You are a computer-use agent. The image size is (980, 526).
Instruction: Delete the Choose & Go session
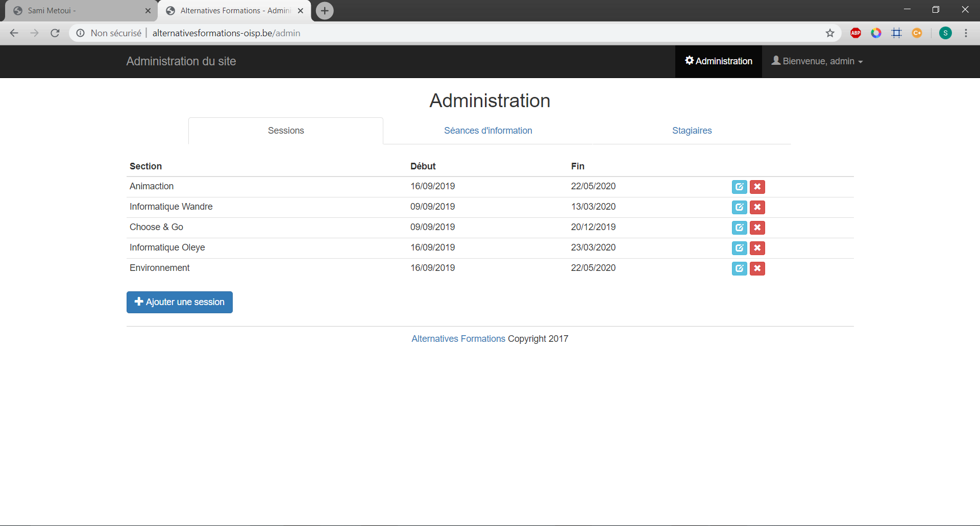click(757, 228)
